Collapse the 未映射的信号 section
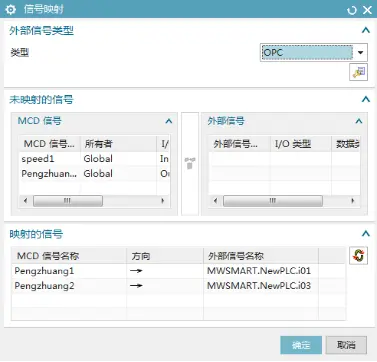This screenshot has width=377, height=362. click(x=366, y=99)
